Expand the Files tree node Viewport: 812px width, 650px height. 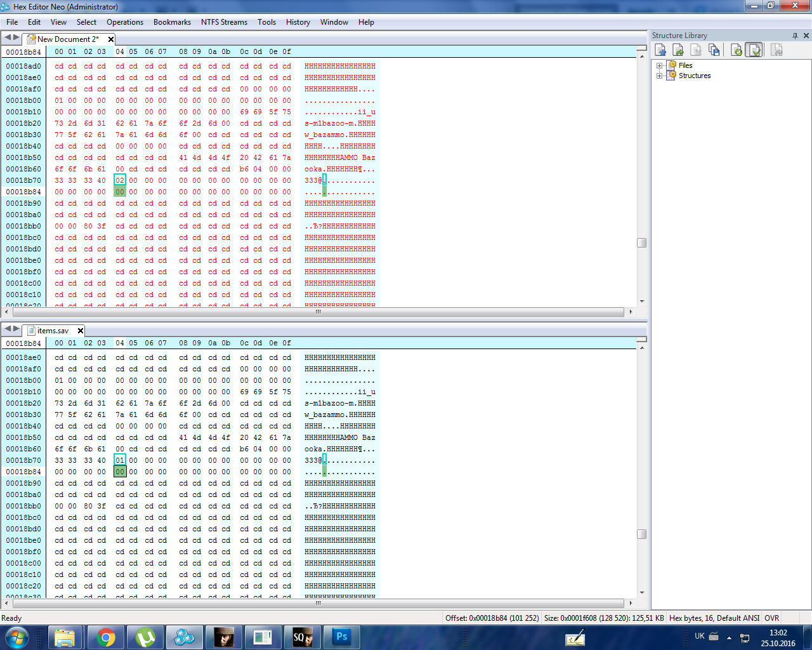[659, 65]
